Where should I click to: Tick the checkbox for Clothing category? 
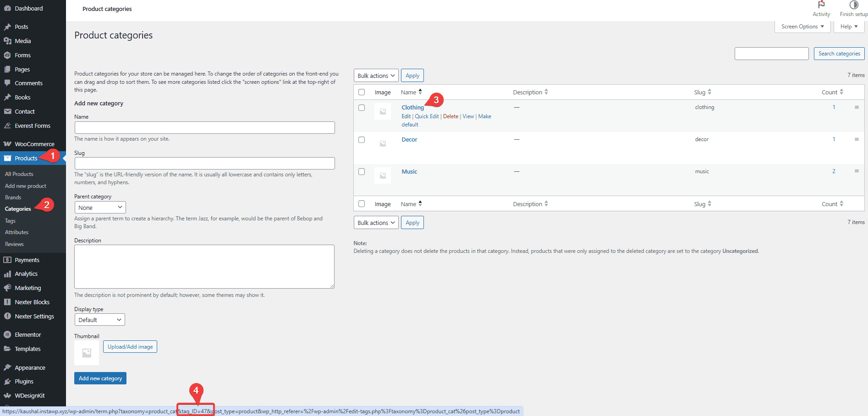(362, 108)
